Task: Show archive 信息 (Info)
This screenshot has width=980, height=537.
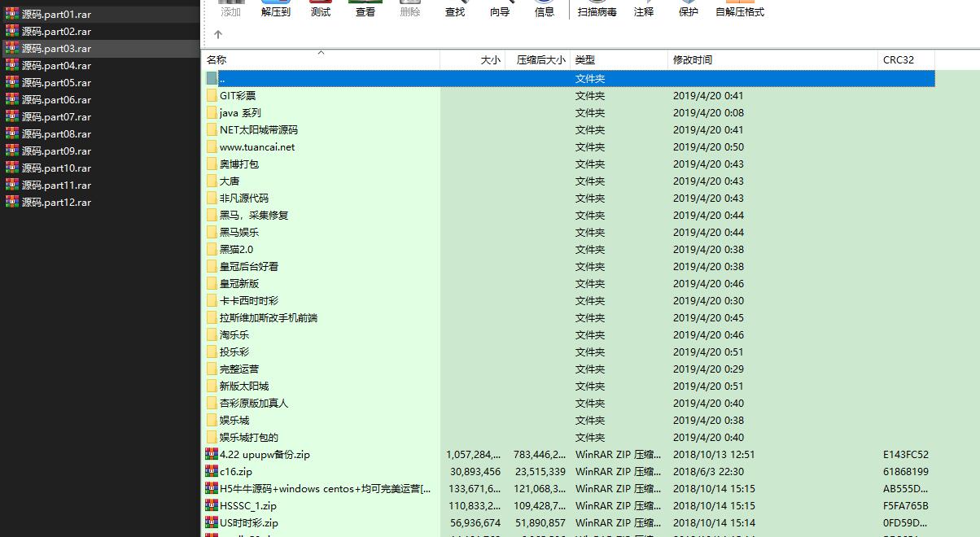Action: pyautogui.click(x=545, y=9)
